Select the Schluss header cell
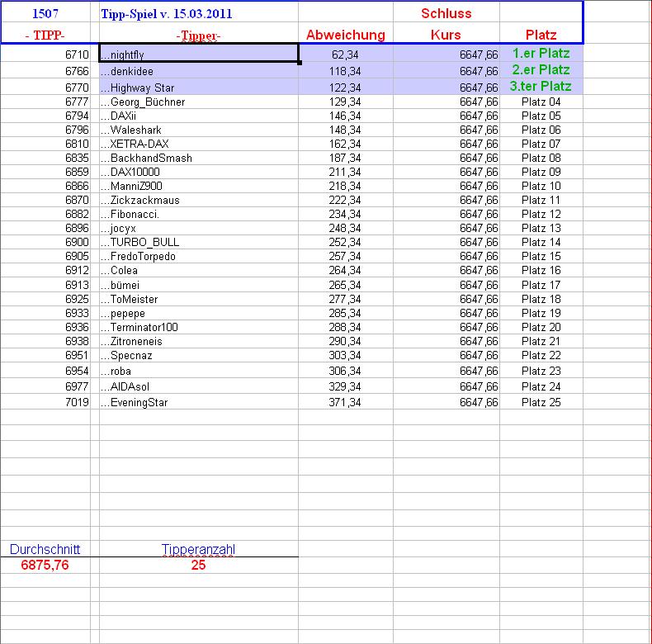This screenshot has width=652, height=644. [446, 13]
